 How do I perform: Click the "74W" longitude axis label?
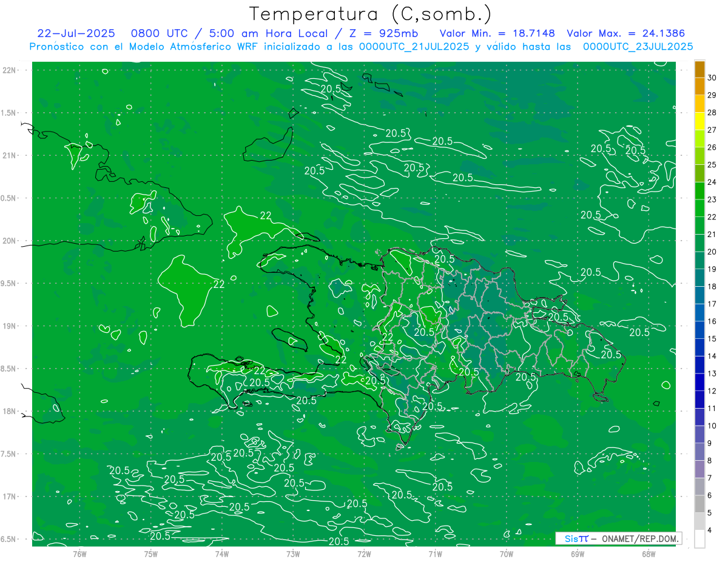point(222,554)
